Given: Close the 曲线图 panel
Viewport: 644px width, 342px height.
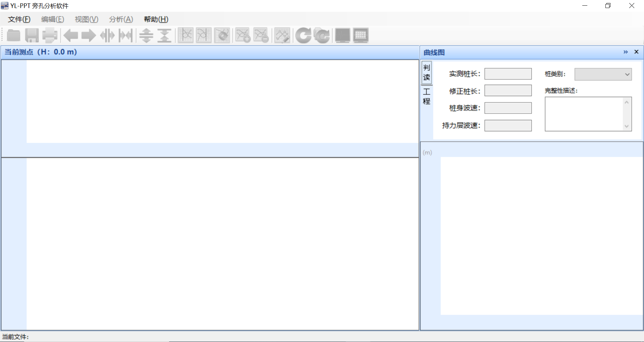Looking at the screenshot, I should click(636, 52).
